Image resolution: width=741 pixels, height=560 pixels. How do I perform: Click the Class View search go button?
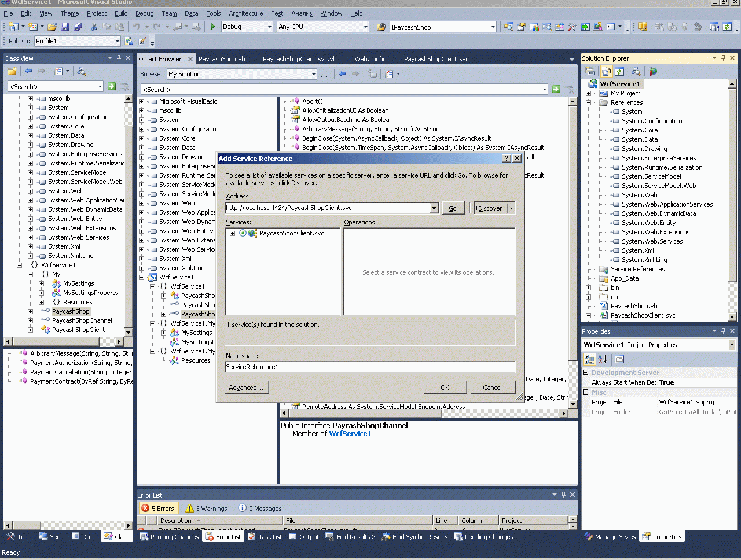pyautogui.click(x=112, y=86)
